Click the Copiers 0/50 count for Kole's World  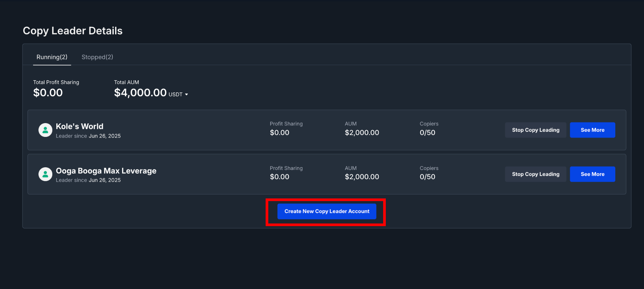click(427, 133)
